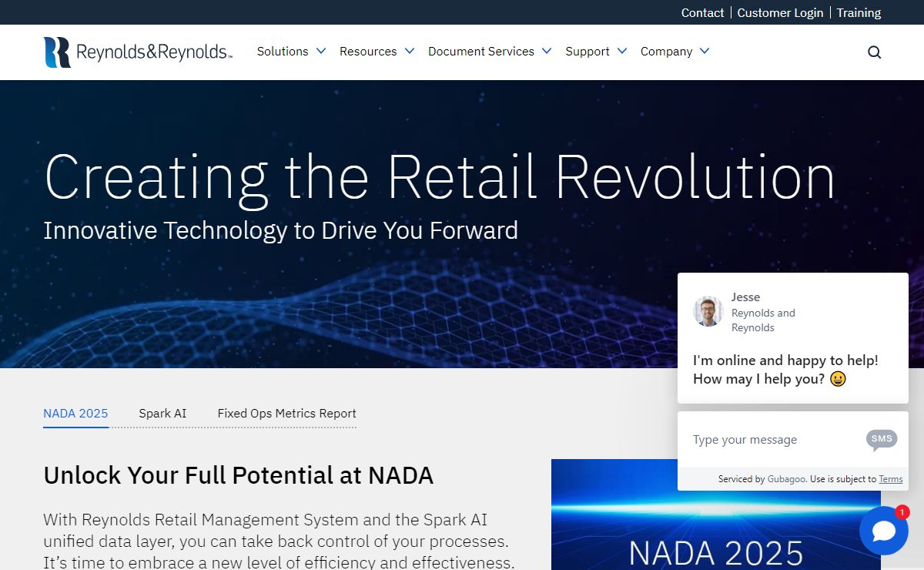Click the round blue chat launcher button
The height and width of the screenshot is (570, 924).
point(884,531)
